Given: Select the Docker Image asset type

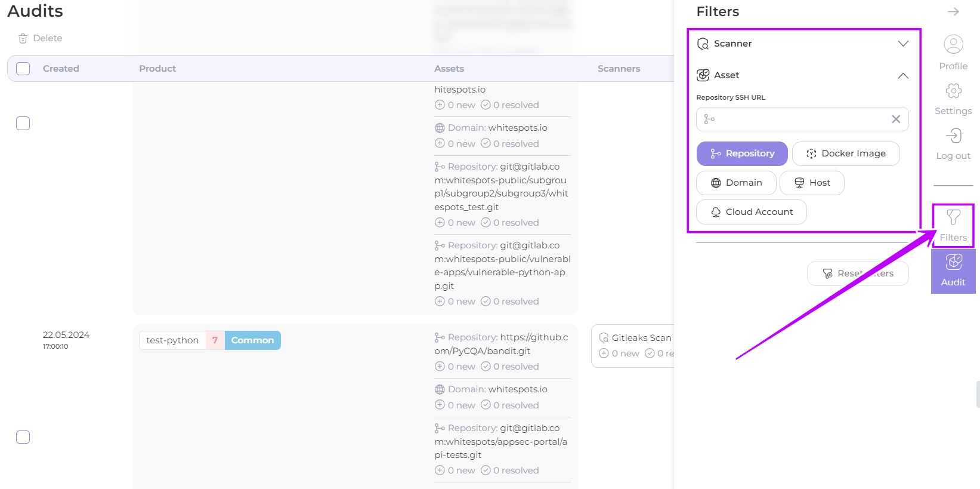Looking at the screenshot, I should click(845, 154).
